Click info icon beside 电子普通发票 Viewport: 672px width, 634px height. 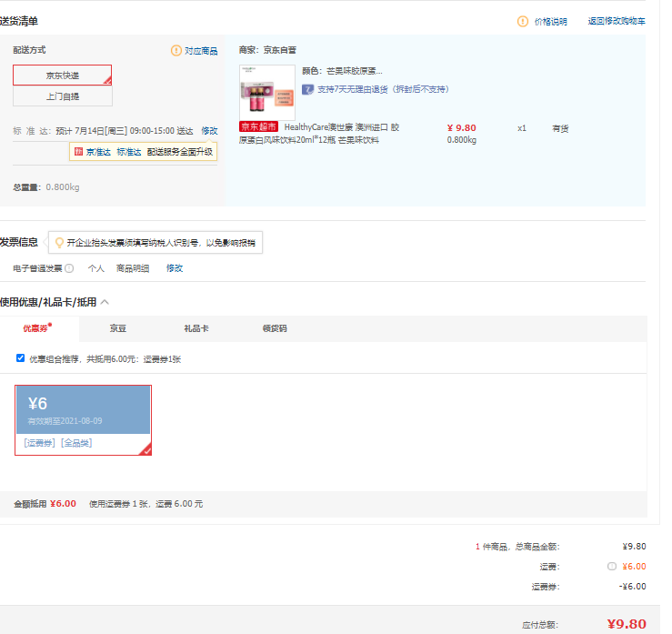point(69,268)
